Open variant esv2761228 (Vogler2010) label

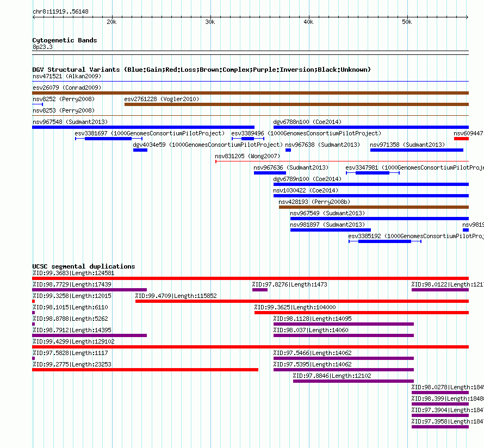pyautogui.click(x=162, y=99)
